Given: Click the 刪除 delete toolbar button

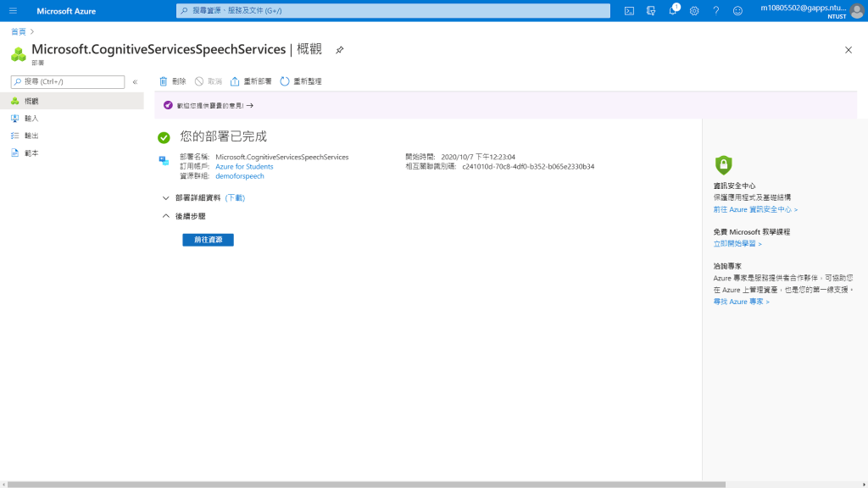Looking at the screenshot, I should 172,81.
